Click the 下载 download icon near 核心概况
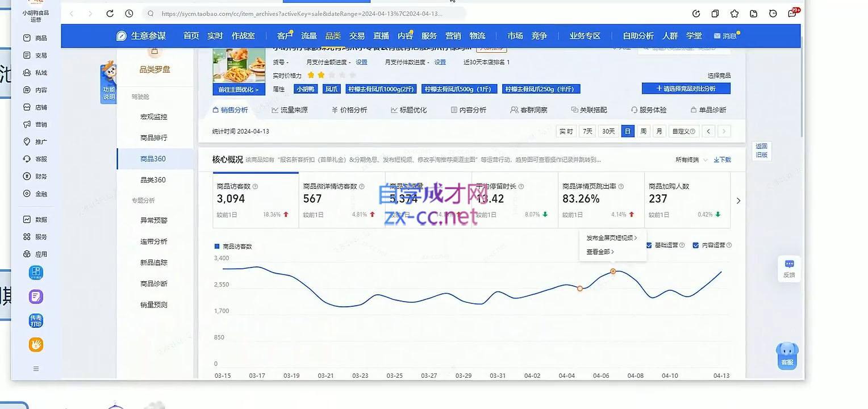The width and height of the screenshot is (868, 409). click(721, 160)
